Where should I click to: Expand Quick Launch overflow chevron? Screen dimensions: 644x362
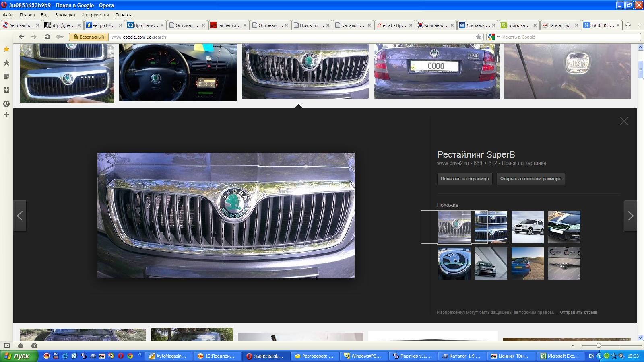(x=140, y=355)
